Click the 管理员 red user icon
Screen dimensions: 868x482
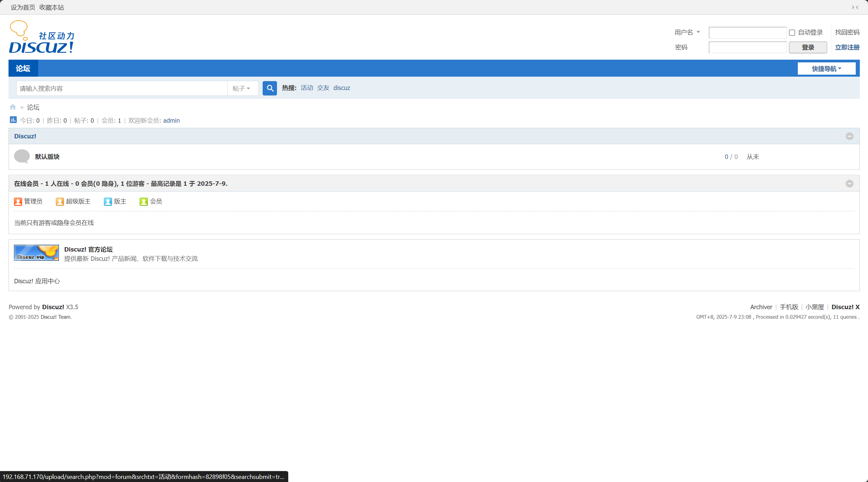pos(18,202)
